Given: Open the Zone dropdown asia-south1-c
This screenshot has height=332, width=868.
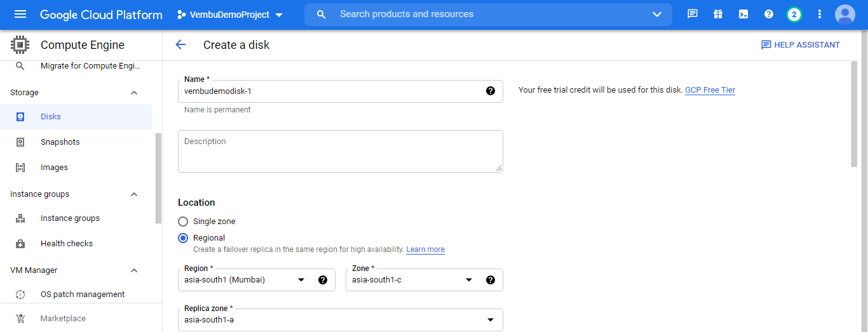Looking at the screenshot, I should click(424, 280).
